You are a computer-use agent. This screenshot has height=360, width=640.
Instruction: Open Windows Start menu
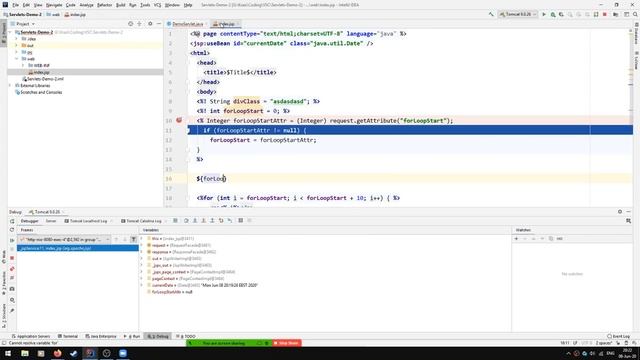(8, 353)
